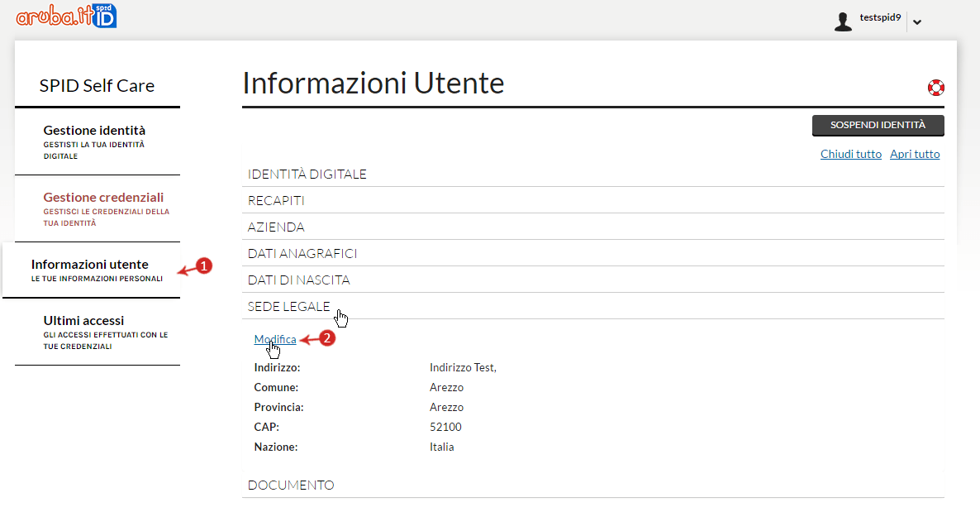This screenshot has height=507, width=980.
Task: Open the testspid9 account dropdown chevron
Action: [x=917, y=22]
